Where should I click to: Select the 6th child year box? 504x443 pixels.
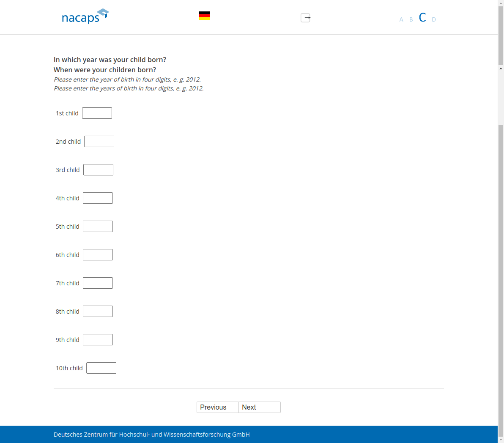pos(98,255)
